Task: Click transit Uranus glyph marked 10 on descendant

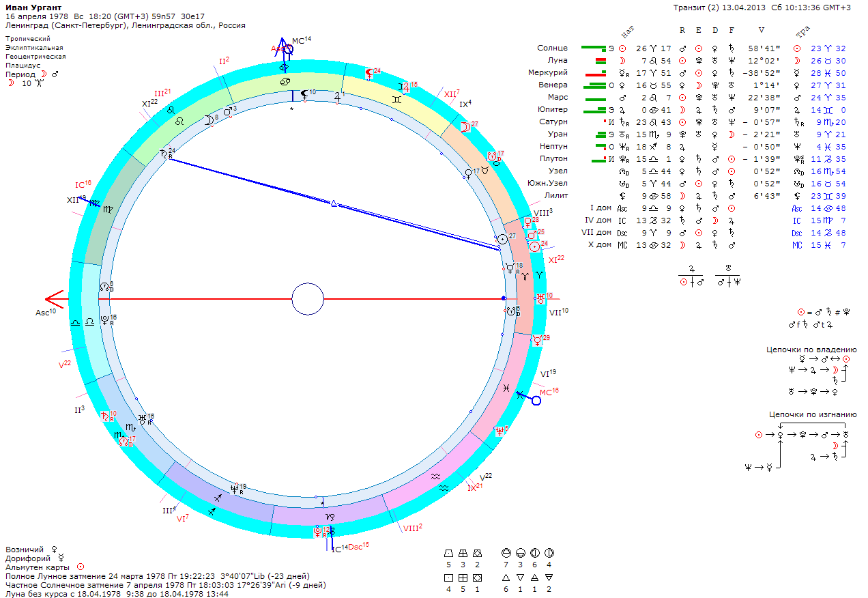Action: click(x=540, y=298)
